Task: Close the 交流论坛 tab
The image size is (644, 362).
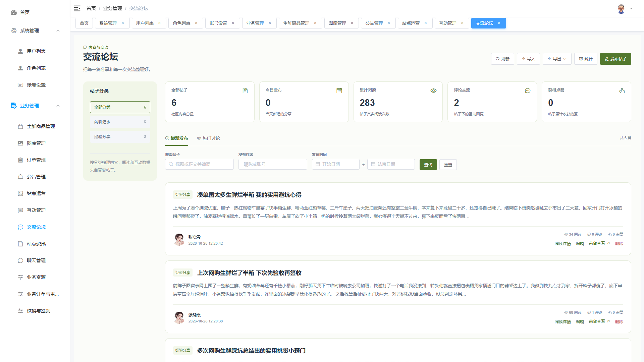Action: click(499, 23)
